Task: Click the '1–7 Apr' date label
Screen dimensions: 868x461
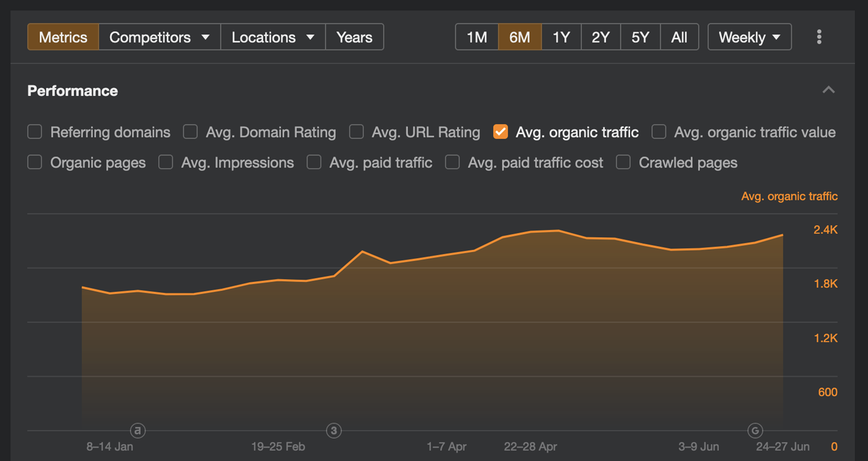Action: point(447,447)
